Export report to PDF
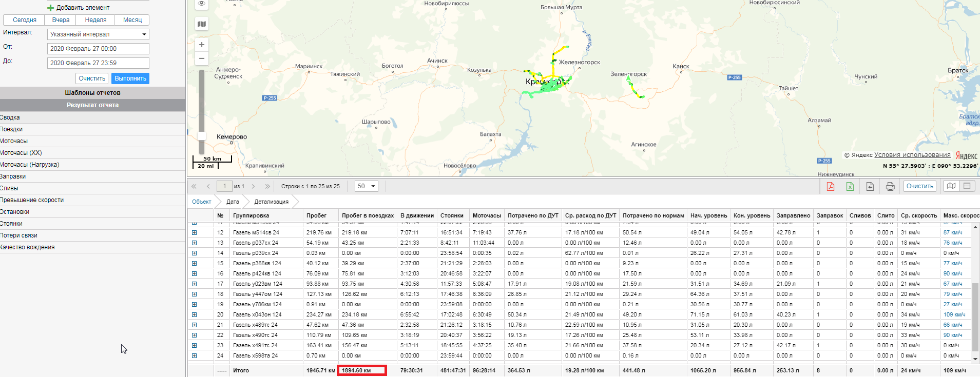The image size is (980, 377). click(831, 186)
